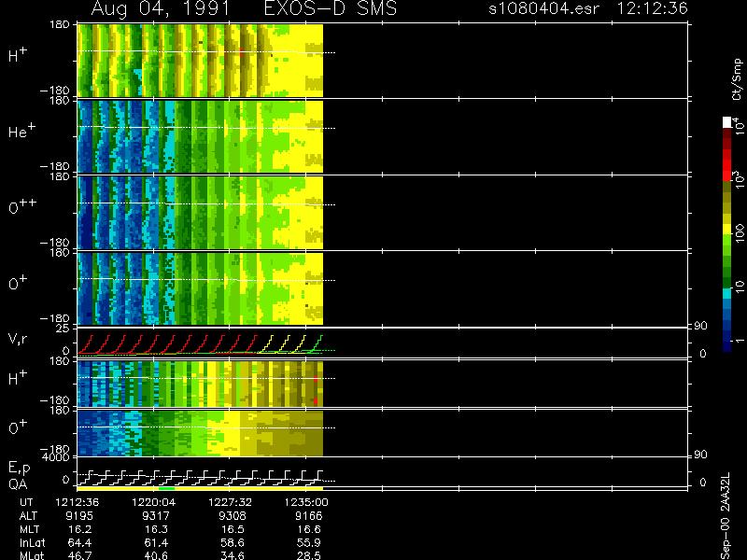Click the color bar tick label "100"
This screenshot has width=747, height=560.
[739, 233]
